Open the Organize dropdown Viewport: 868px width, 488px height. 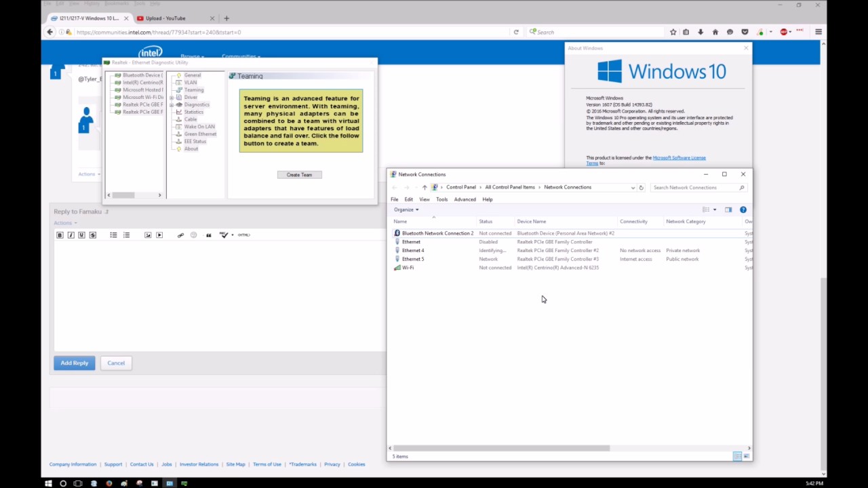tap(406, 210)
